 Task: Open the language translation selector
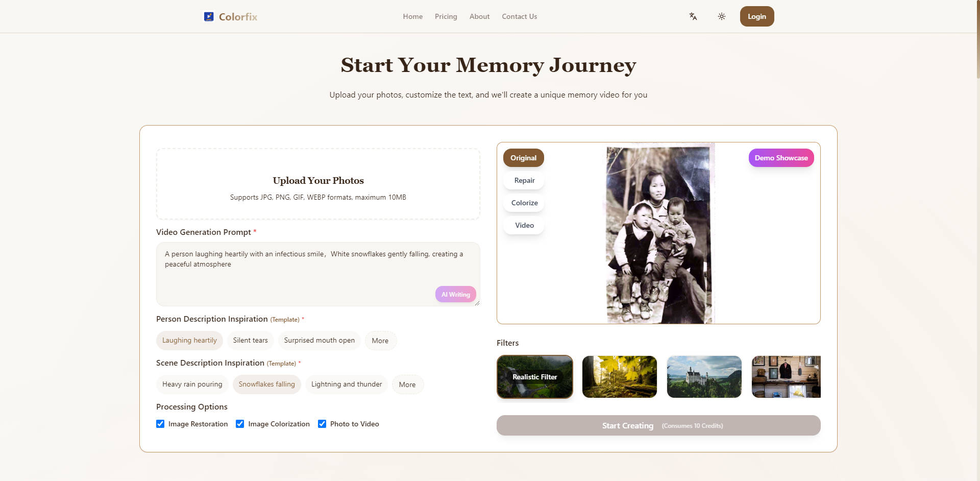(x=693, y=16)
